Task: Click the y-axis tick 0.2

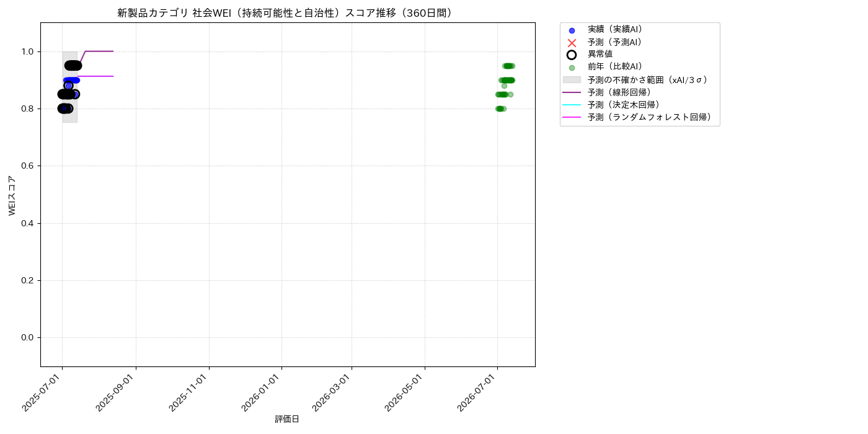Action: point(29,280)
